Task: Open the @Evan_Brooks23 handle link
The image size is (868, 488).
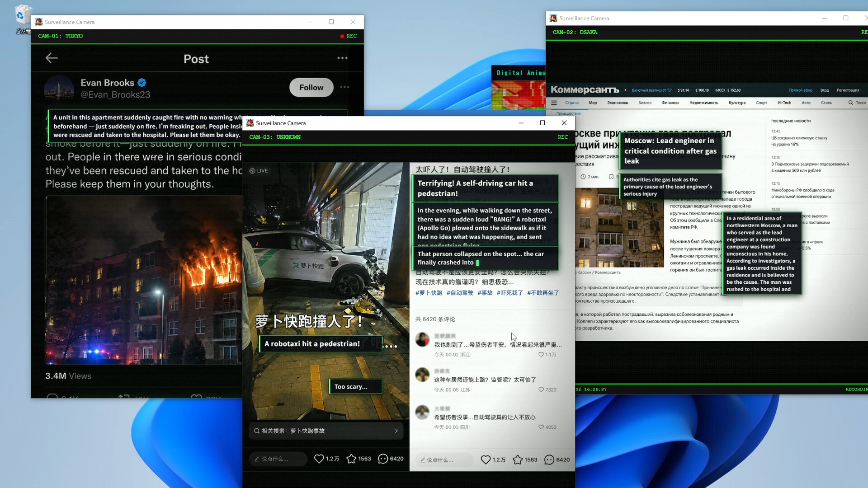Action: [115, 94]
